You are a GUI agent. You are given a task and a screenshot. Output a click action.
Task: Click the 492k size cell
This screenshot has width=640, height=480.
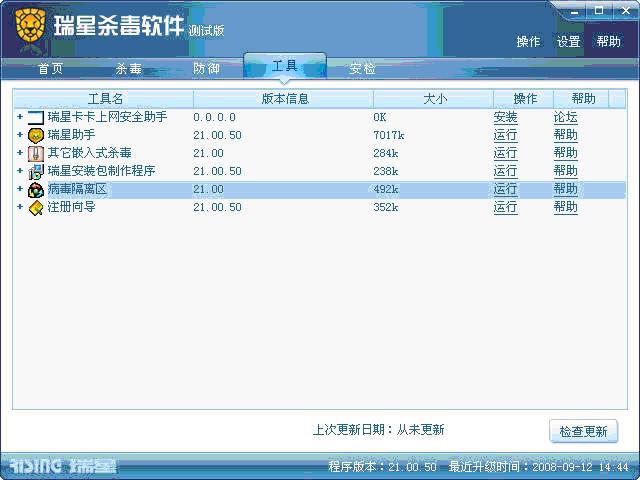pos(386,189)
